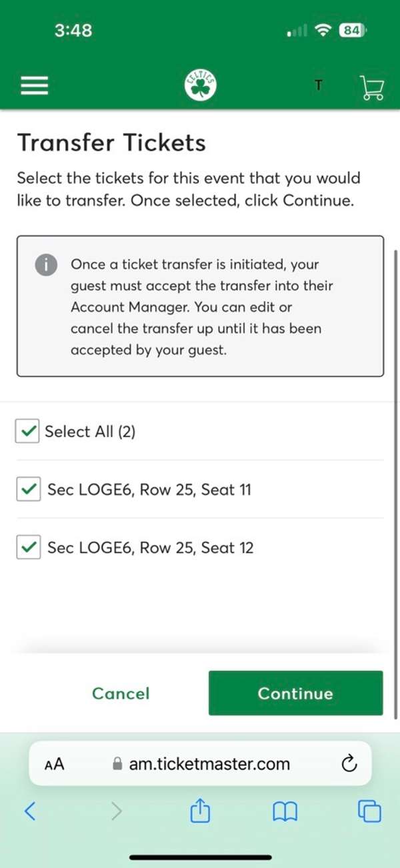Click the Celtics logo

click(199, 84)
